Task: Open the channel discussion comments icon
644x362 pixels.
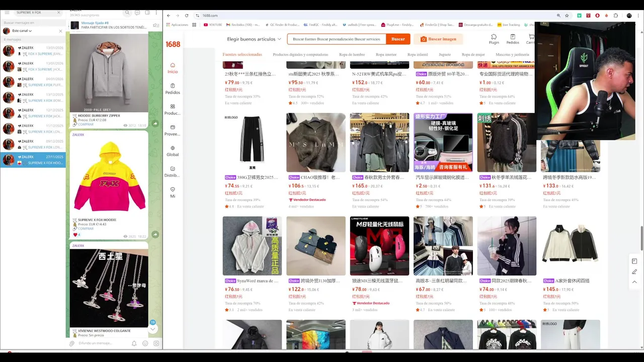Action: (x=137, y=13)
